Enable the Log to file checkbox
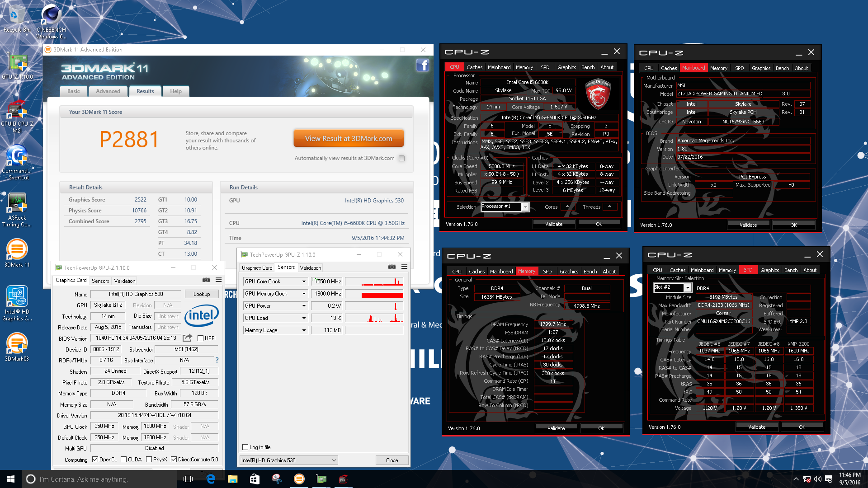This screenshot has width=868, height=488. tap(245, 447)
